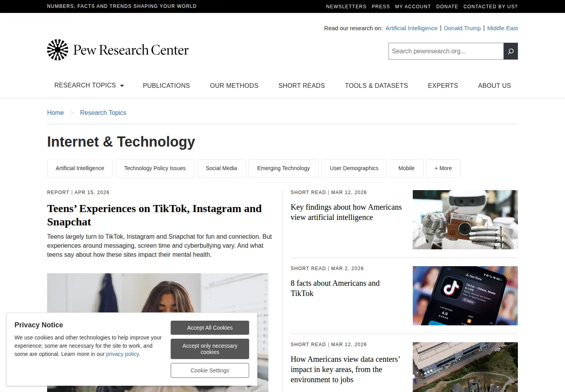This screenshot has height=392, width=565.
Task: Open the Donald Trump research link
Action: [462, 28]
